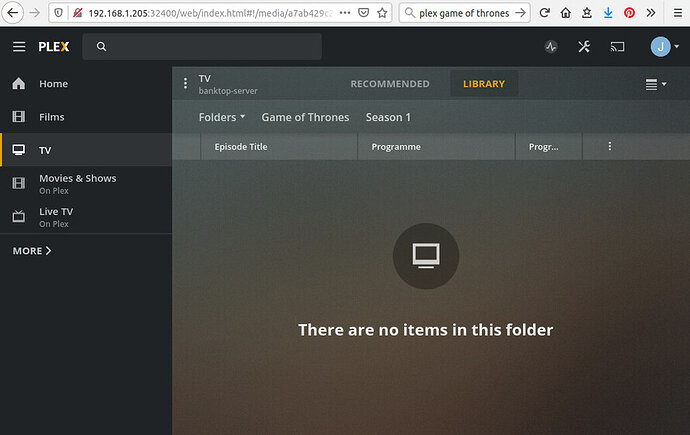This screenshot has height=435, width=690.
Task: Switch to the RECOMMENDED tab
Action: pyautogui.click(x=390, y=84)
